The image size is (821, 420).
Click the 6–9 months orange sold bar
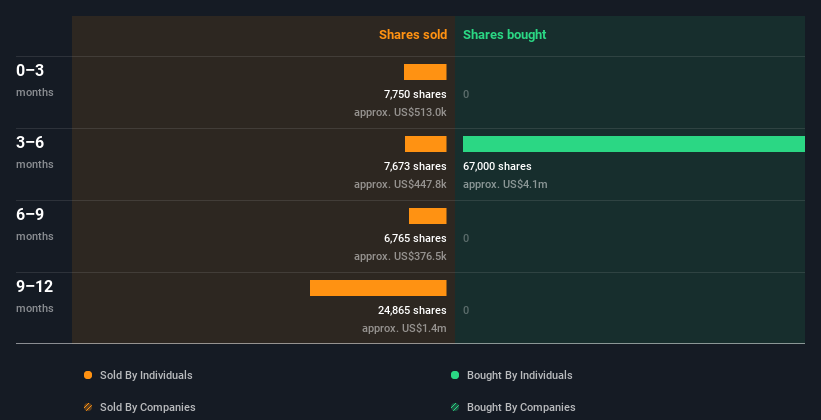pyautogui.click(x=427, y=216)
